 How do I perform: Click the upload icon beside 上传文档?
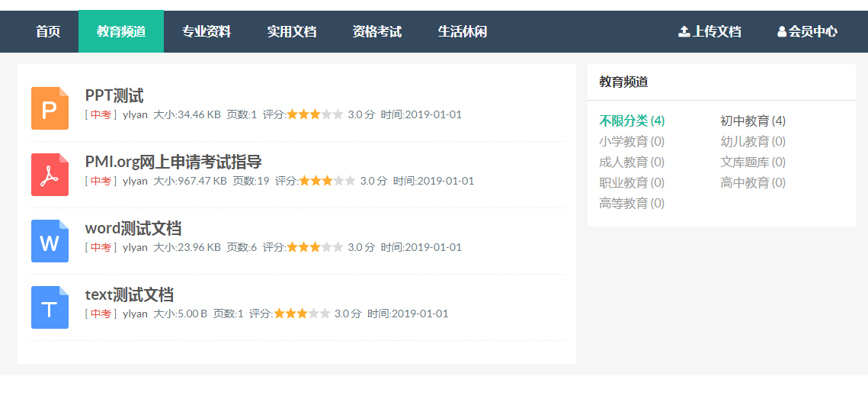click(x=684, y=31)
